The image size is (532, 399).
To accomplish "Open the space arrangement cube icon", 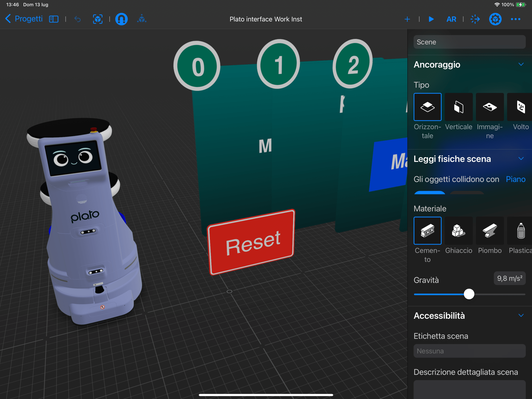I will (142, 19).
